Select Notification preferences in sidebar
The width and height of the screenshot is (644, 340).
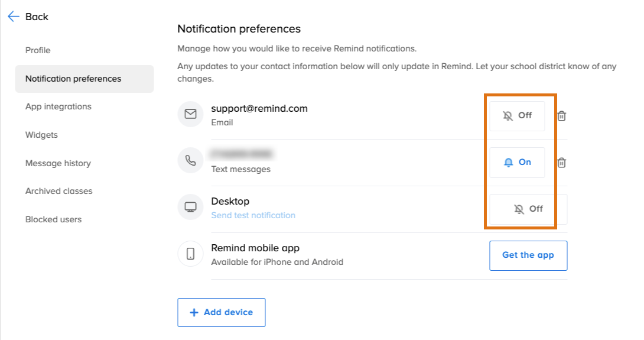tap(73, 79)
